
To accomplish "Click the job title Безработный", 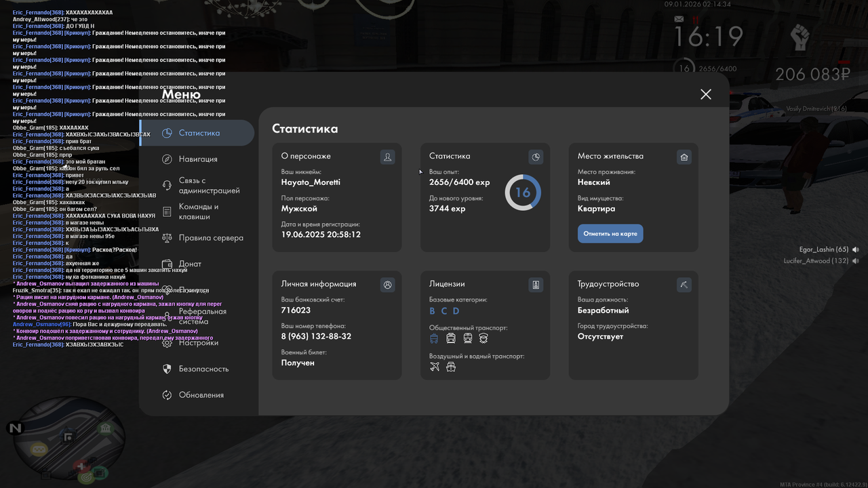I will point(604,310).
